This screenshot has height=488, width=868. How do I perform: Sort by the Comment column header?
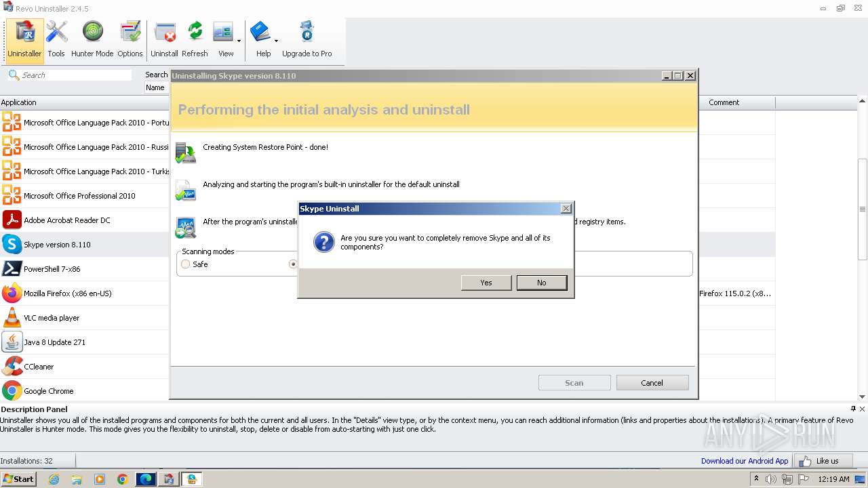(736, 102)
